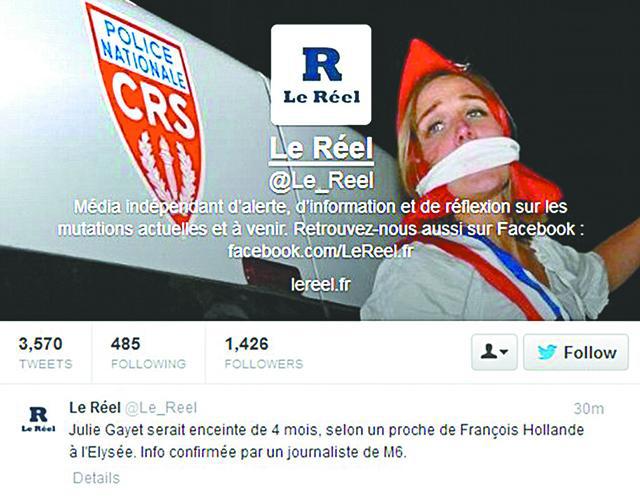Expand tweet Details
The image size is (640, 498).
[96, 478]
